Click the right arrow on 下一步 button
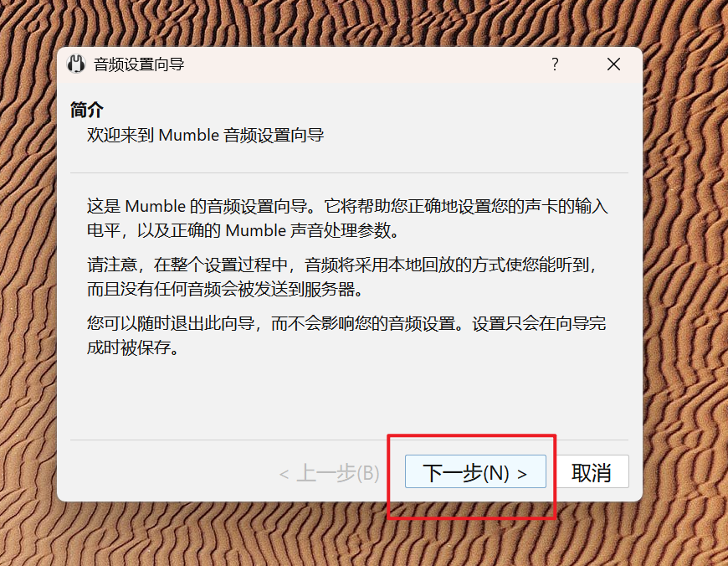728x566 pixels. 522,474
